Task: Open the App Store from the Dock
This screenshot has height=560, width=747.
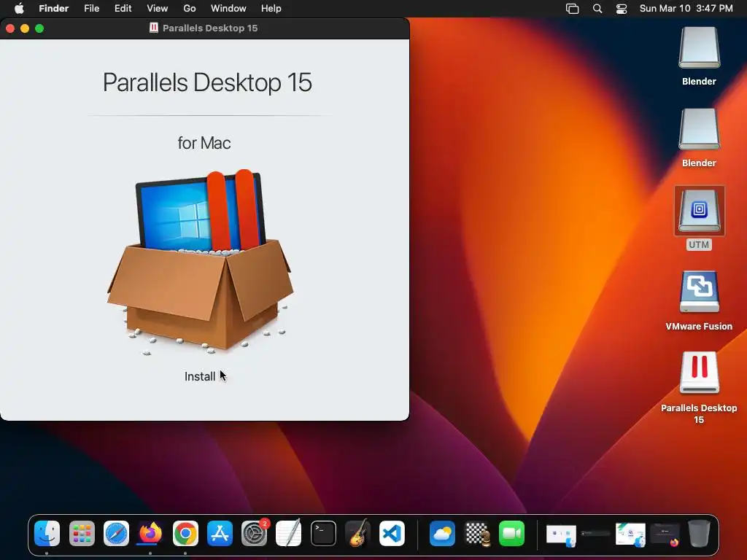Action: (220, 533)
